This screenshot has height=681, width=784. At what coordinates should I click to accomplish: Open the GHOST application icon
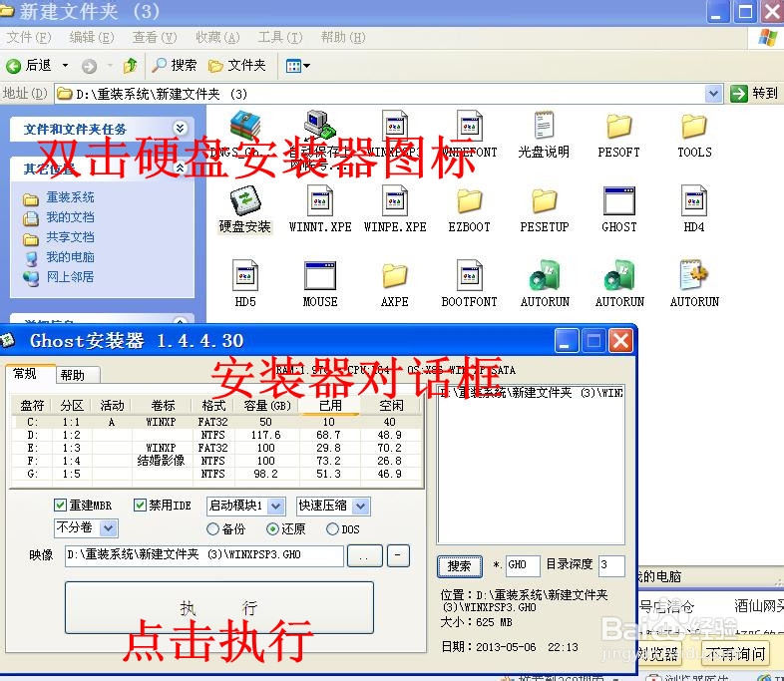[618, 203]
